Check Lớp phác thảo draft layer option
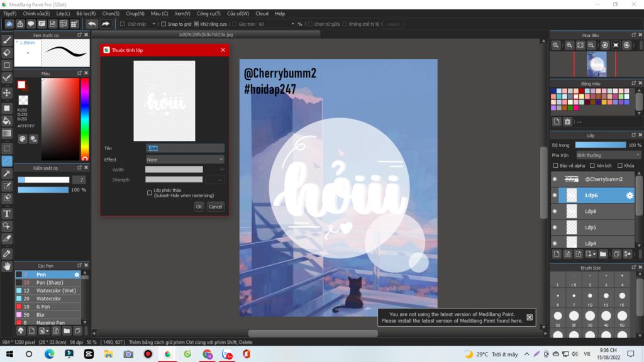This screenshot has width=644, height=362. (x=150, y=193)
